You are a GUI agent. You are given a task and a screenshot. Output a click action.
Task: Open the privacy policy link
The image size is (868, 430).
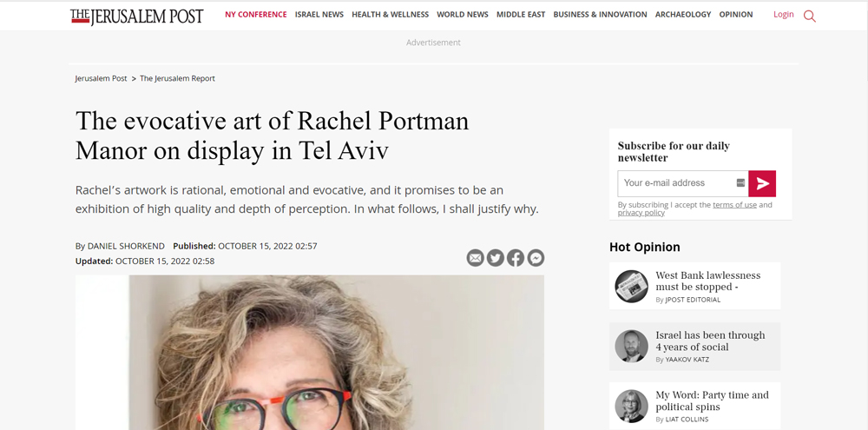(x=641, y=213)
